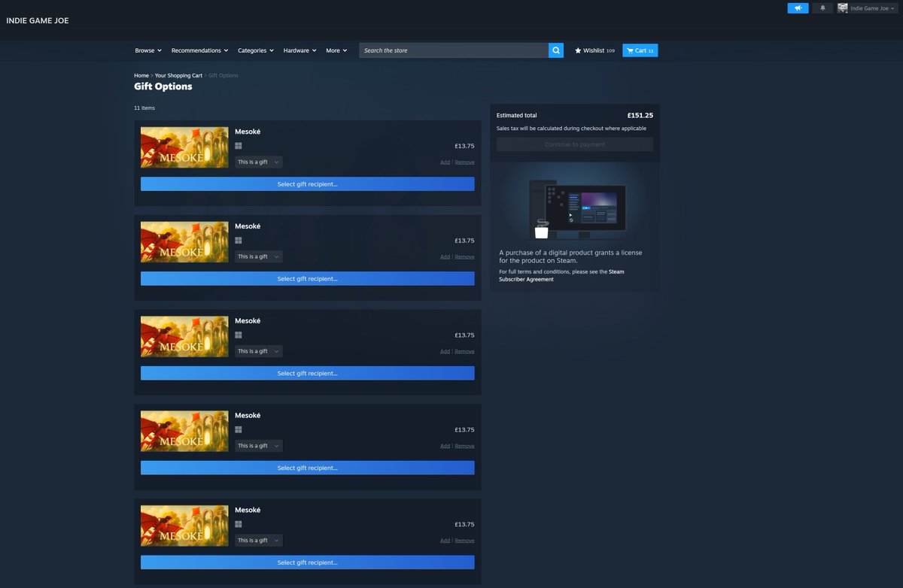903x588 pixels.
Task: Open the second Mesoké game thumbnail
Action: [x=184, y=242]
